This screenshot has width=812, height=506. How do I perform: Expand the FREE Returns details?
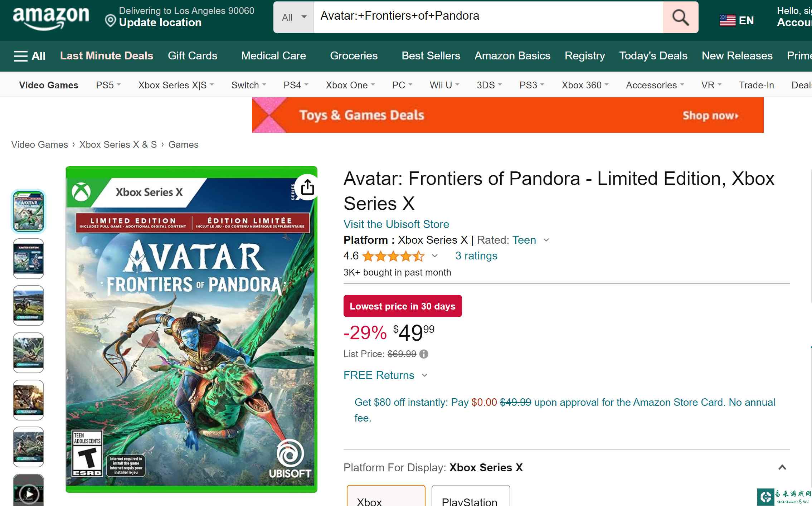(424, 375)
